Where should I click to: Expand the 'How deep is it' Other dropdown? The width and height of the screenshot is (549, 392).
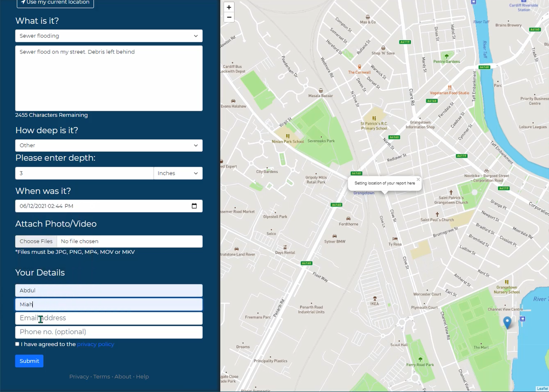tap(108, 145)
